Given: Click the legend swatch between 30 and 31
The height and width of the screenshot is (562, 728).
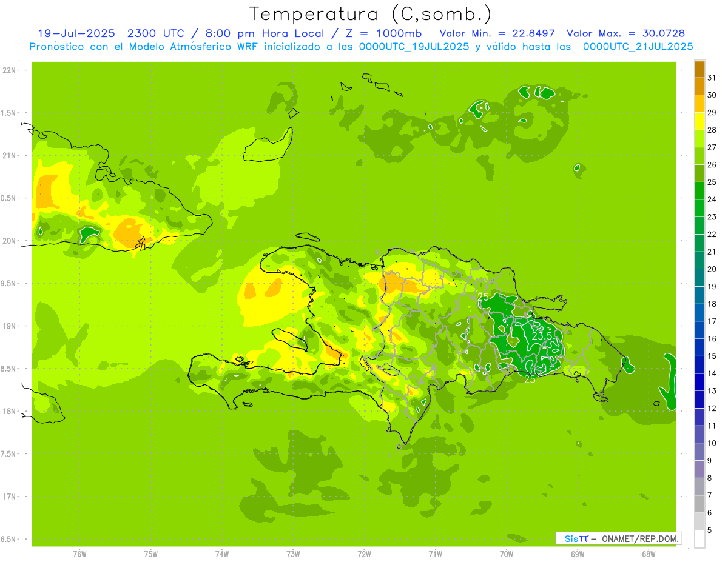Looking at the screenshot, I should 699,86.
